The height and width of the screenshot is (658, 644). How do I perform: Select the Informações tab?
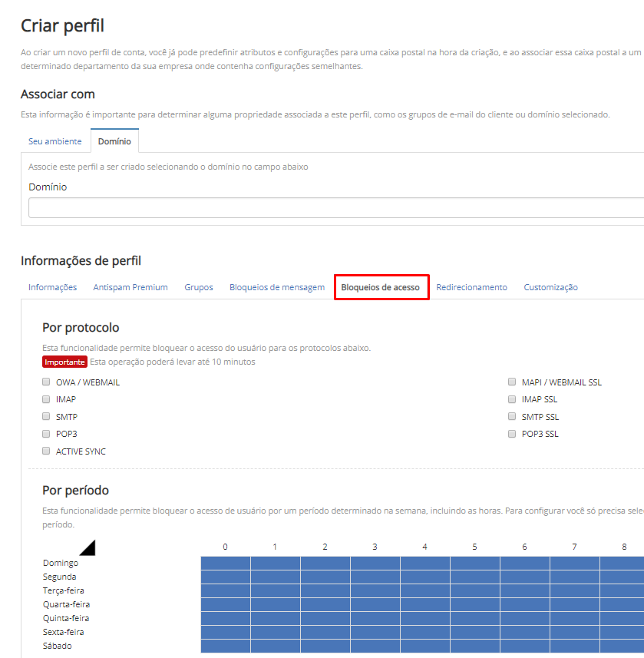tap(53, 287)
